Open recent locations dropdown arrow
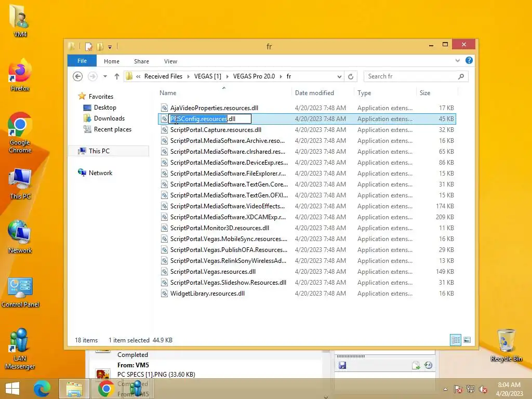 (105, 76)
